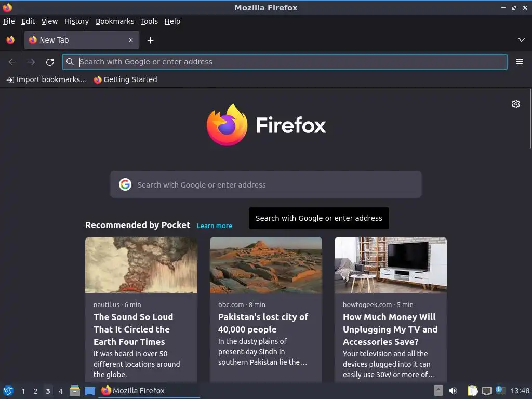The image size is (532, 399).
Task: Open the Tools menu
Action: tap(149, 21)
